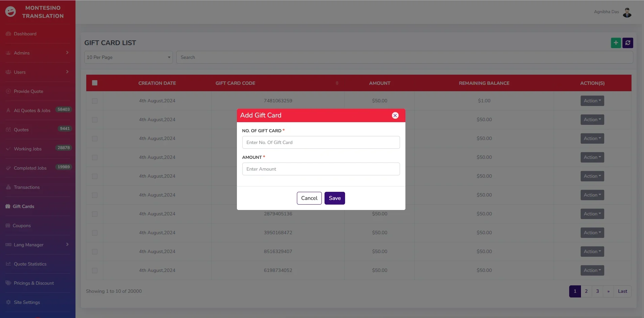644x318 pixels.
Task: Open Quote Statistics in the sidebar
Action: [30, 264]
